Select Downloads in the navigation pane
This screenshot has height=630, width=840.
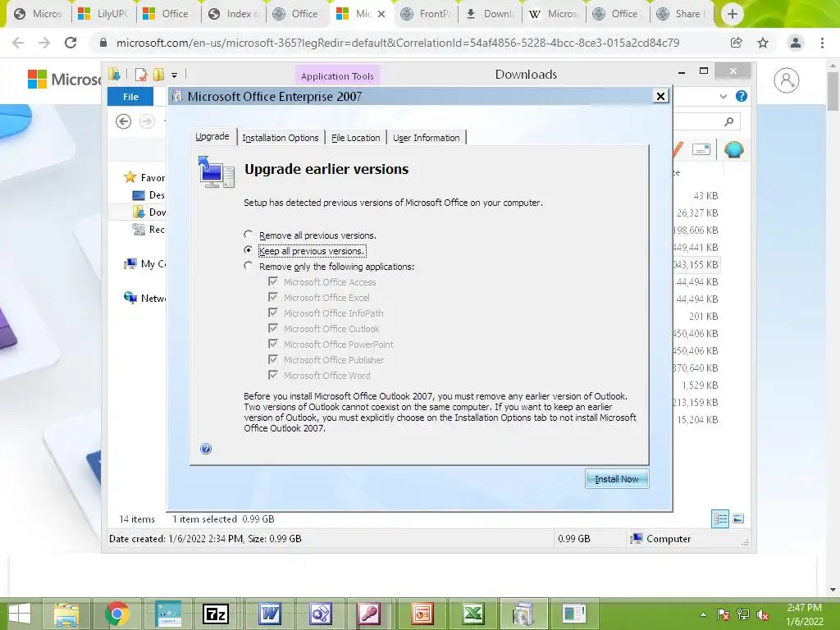149,212
